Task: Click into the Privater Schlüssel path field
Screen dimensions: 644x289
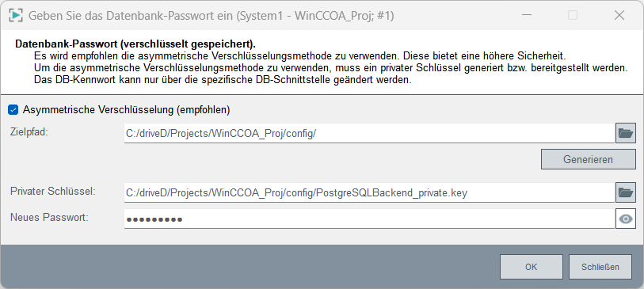Action: click(369, 192)
